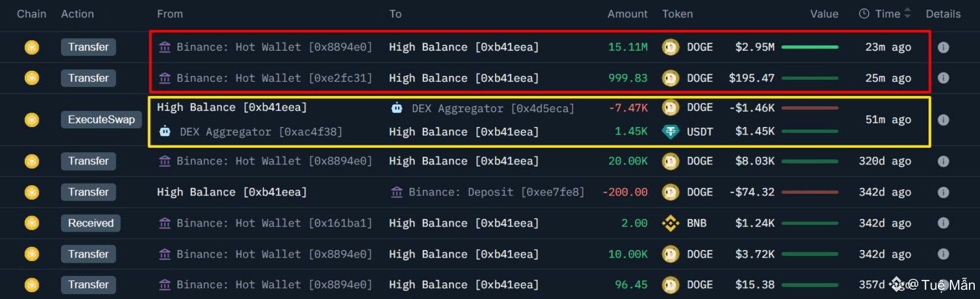
Task: Click the ExecuteSwap action badge
Action: coord(101,120)
